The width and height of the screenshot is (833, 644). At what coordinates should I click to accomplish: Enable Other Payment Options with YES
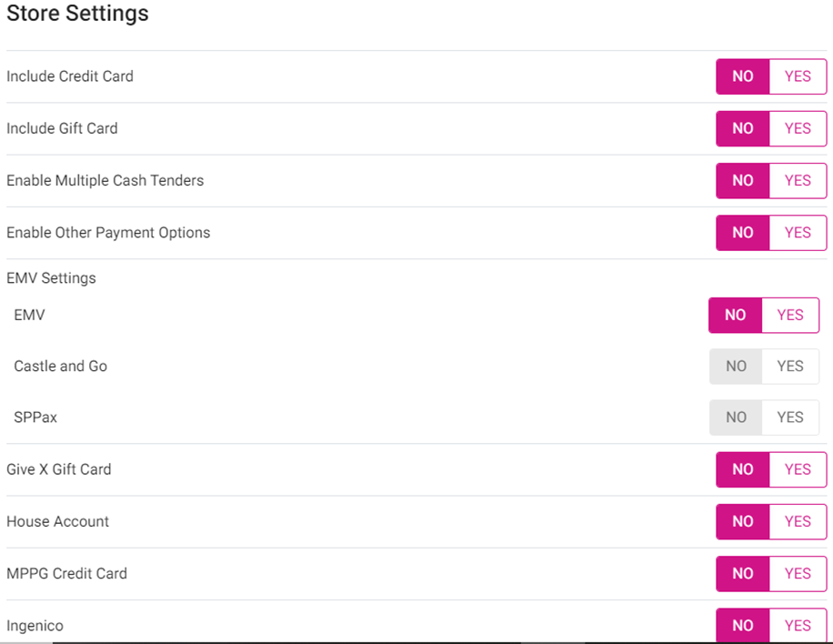pyautogui.click(x=798, y=233)
